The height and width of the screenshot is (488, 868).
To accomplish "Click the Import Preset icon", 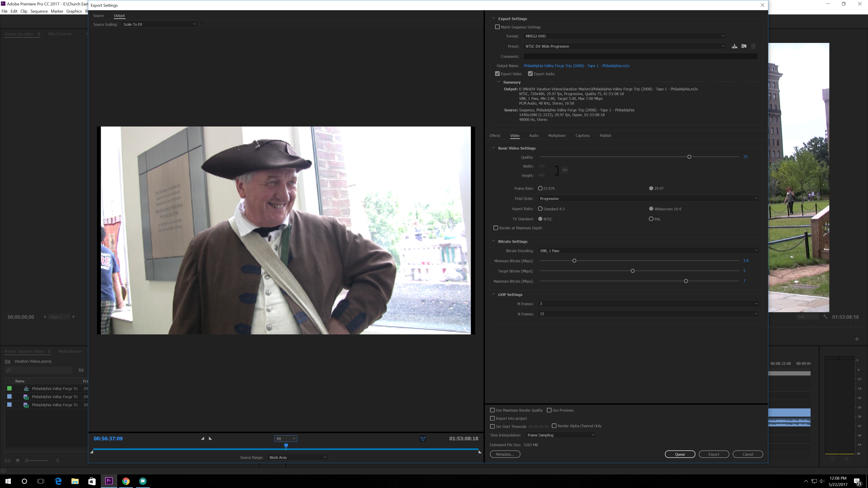I will pos(744,46).
